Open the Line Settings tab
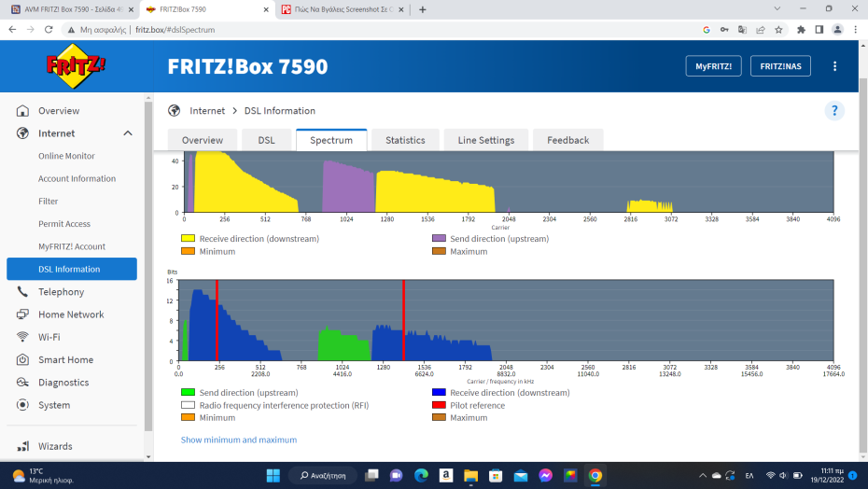 [x=486, y=140]
